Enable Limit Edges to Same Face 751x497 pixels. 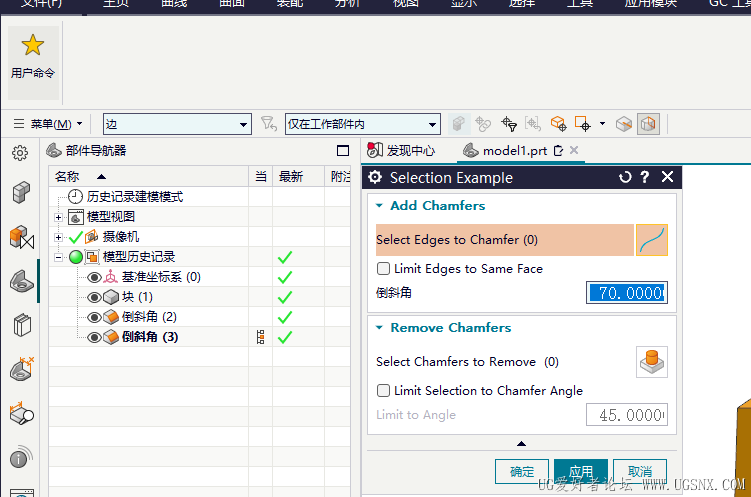click(x=384, y=268)
